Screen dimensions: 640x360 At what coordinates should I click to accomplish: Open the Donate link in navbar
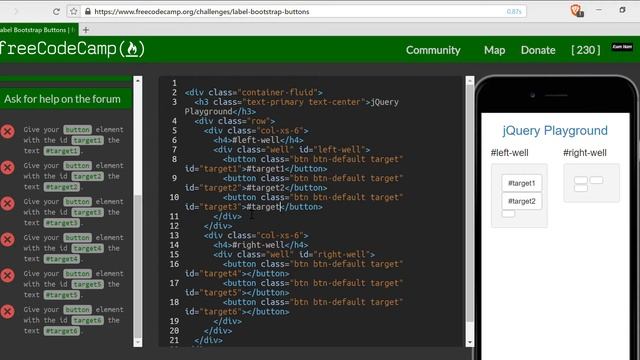click(538, 50)
